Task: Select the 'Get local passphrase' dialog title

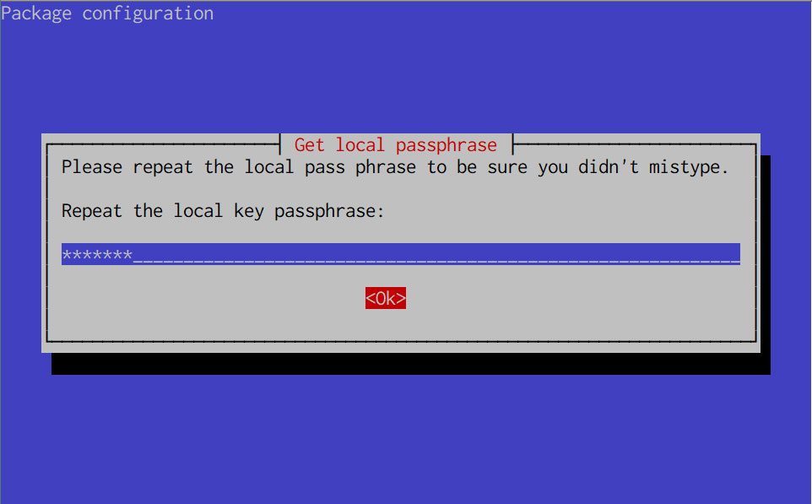Action: (396, 145)
